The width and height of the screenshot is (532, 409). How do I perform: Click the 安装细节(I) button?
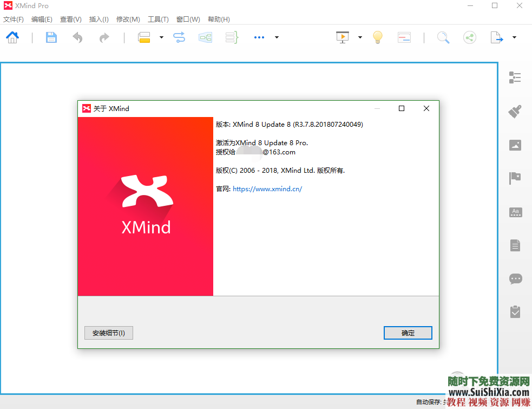(108, 333)
